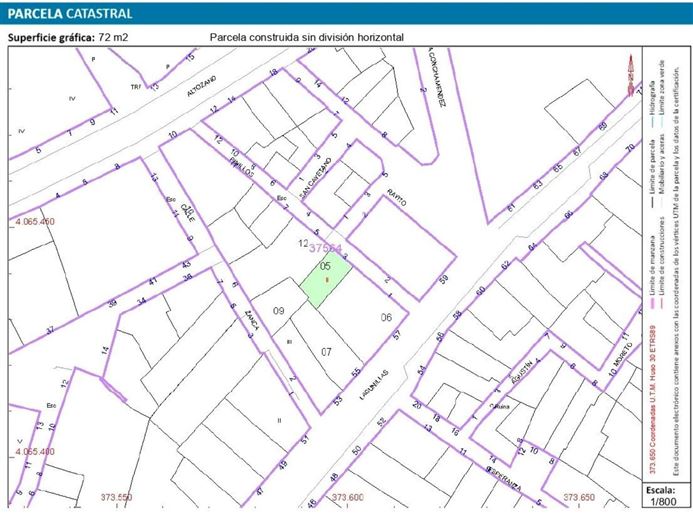
Task: Click street number 62 on the map
Action: 506,265
